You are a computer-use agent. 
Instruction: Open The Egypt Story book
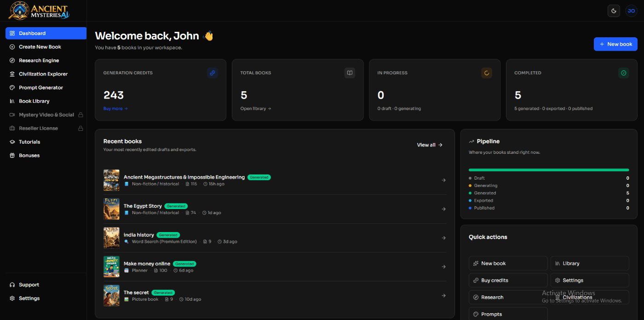click(x=275, y=209)
